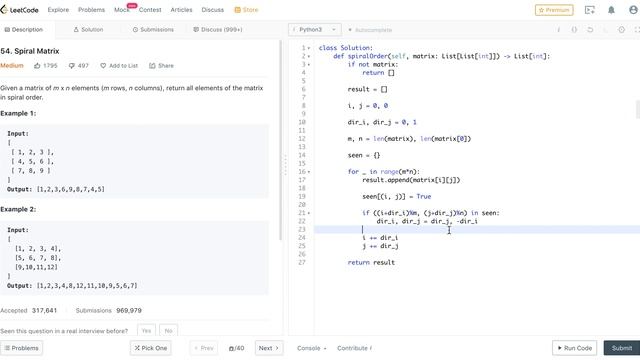
Task: Open the Articles navigation item
Action: tap(181, 10)
